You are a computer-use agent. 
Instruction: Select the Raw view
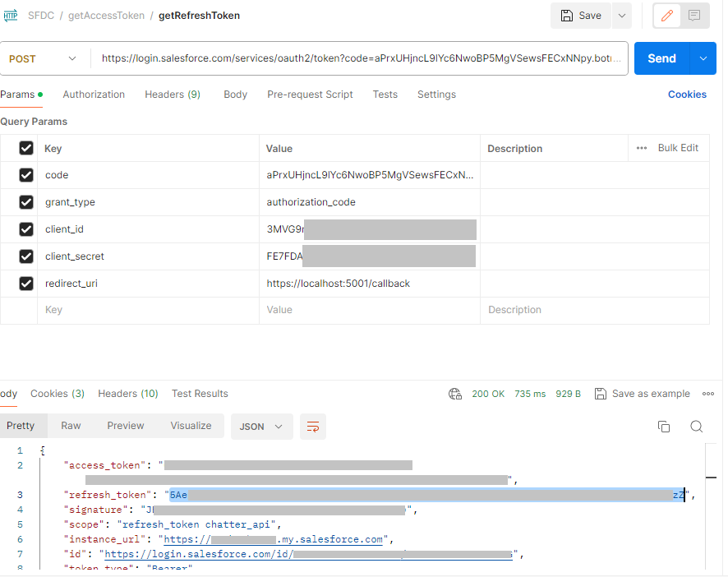pos(71,426)
